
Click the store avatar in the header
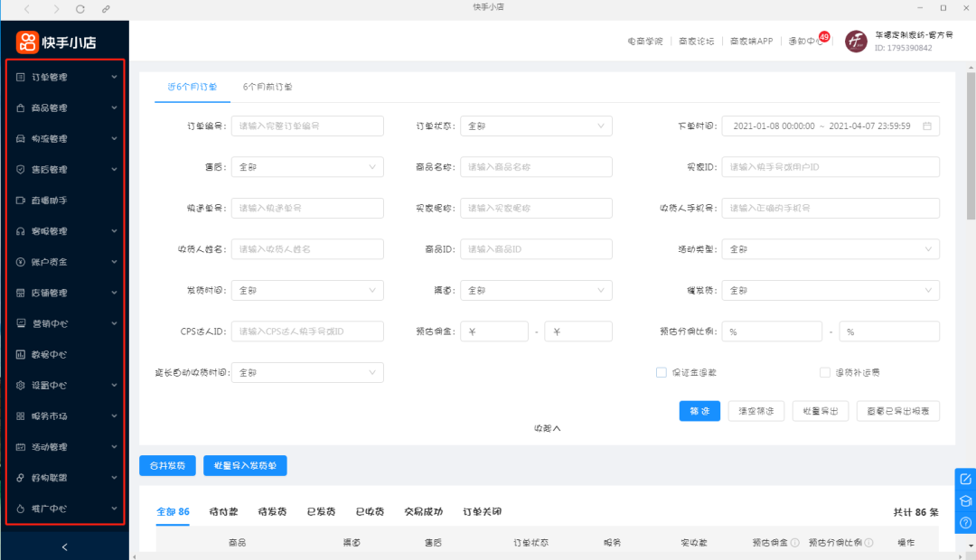point(856,42)
